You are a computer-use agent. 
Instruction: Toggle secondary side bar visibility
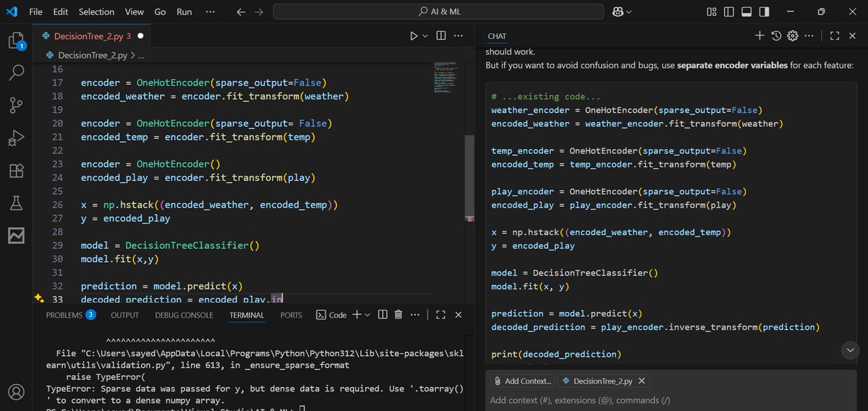tap(765, 12)
